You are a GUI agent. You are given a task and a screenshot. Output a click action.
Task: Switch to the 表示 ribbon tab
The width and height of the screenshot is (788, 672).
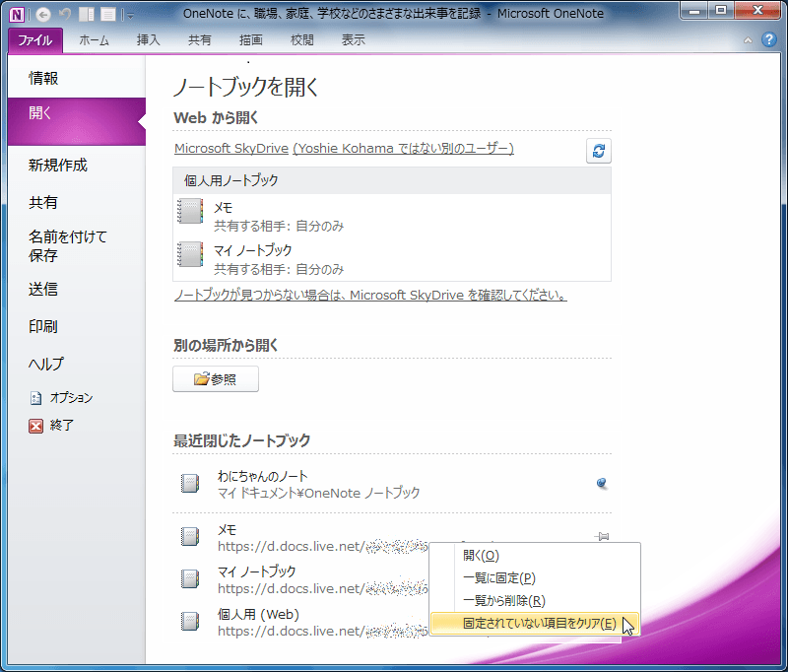[354, 40]
